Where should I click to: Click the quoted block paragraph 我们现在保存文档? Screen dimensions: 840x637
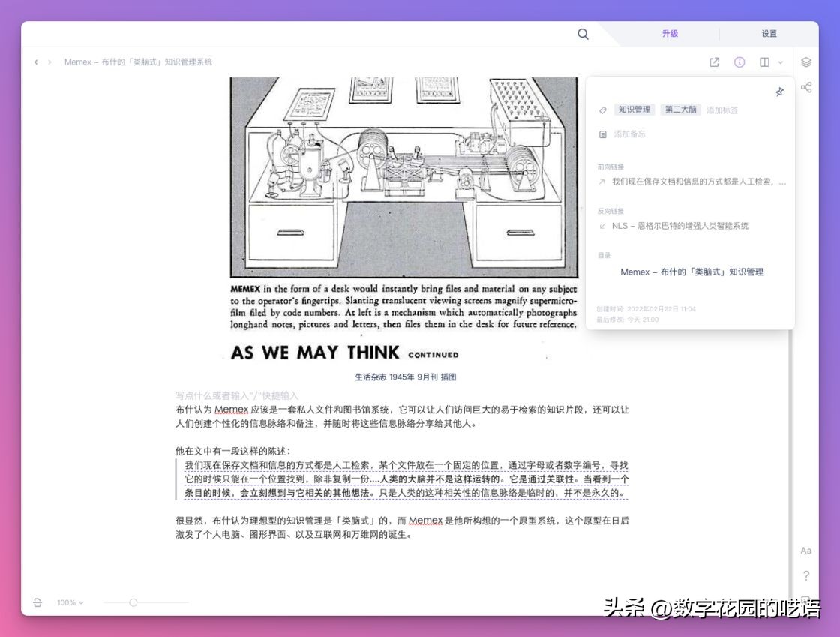point(406,479)
